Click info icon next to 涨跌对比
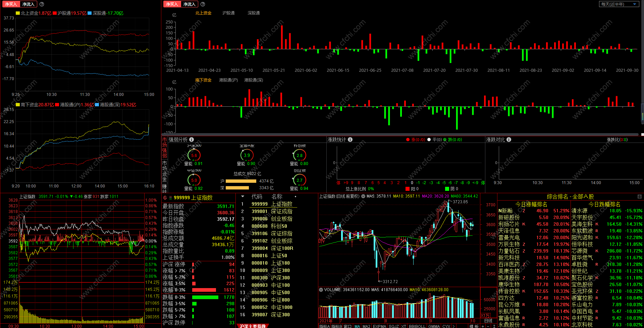This screenshot has height=328, width=644. coord(509,140)
